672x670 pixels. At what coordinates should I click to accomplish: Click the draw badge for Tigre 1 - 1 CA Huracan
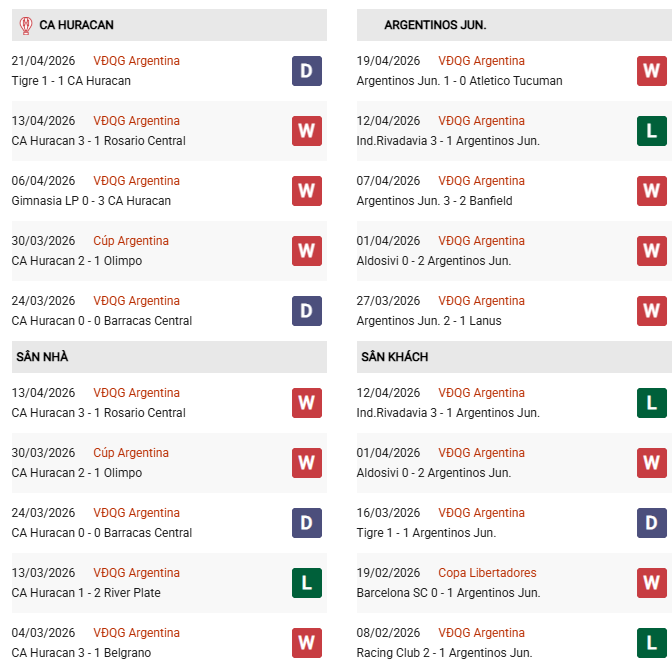coord(306,71)
